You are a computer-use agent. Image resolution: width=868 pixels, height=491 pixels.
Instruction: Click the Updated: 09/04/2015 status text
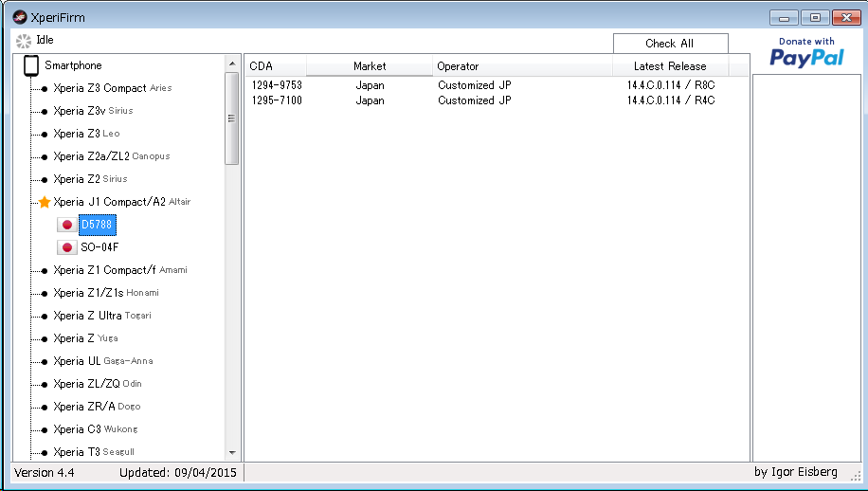tap(178, 473)
